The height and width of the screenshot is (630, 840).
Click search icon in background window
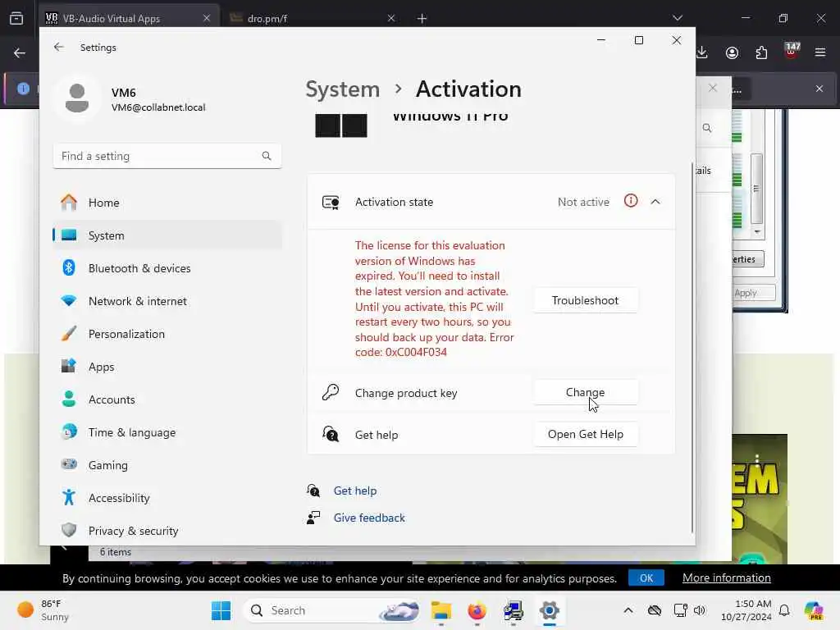707,128
